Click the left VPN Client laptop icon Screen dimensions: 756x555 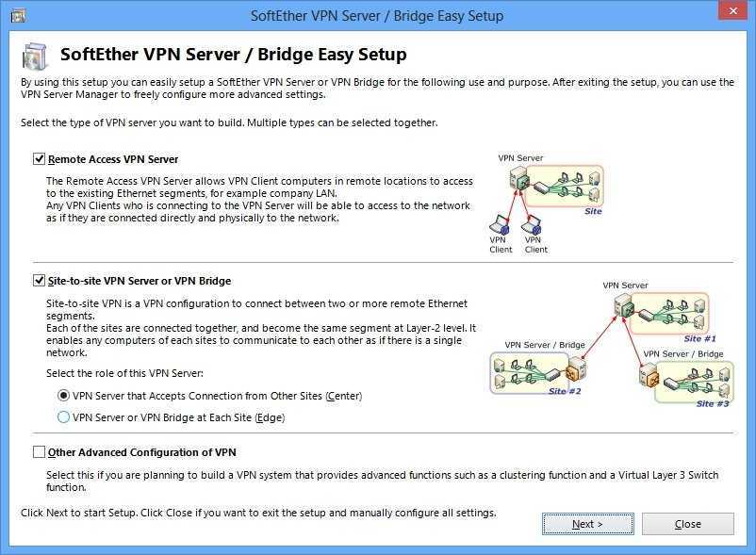point(500,224)
